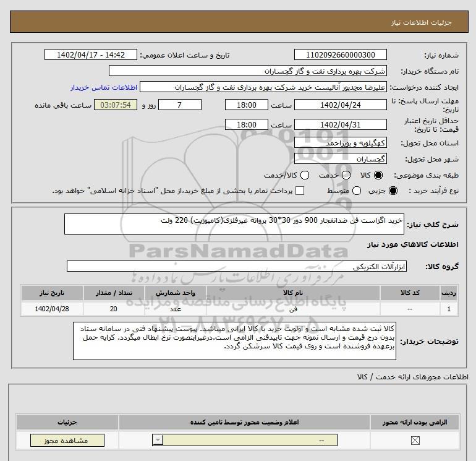The width and height of the screenshot is (476, 461).
Task: Click the need date cell 1402/04/28
Action: click(52, 309)
